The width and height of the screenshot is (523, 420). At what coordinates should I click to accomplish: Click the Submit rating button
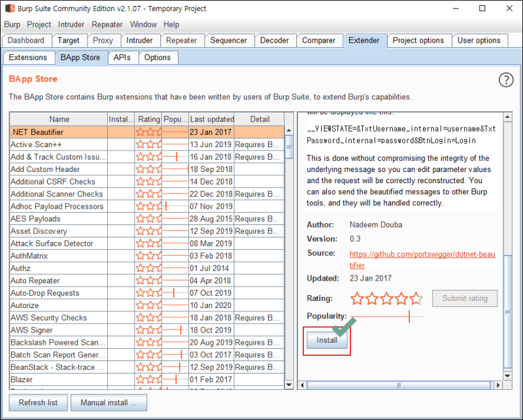pos(465,298)
